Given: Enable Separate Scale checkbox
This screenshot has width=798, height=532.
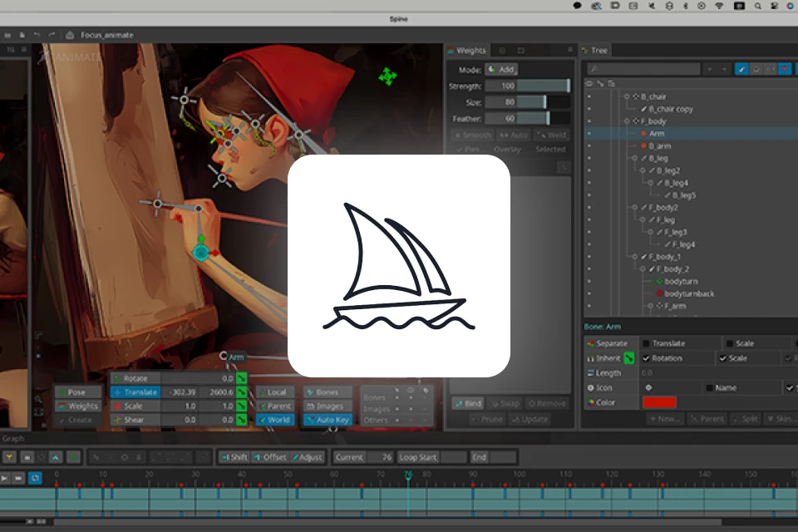Looking at the screenshot, I should pos(729,343).
